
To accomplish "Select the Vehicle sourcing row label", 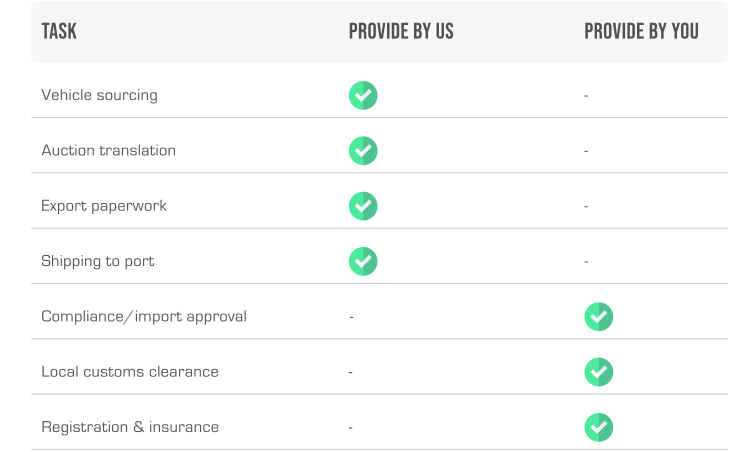I will (99, 95).
